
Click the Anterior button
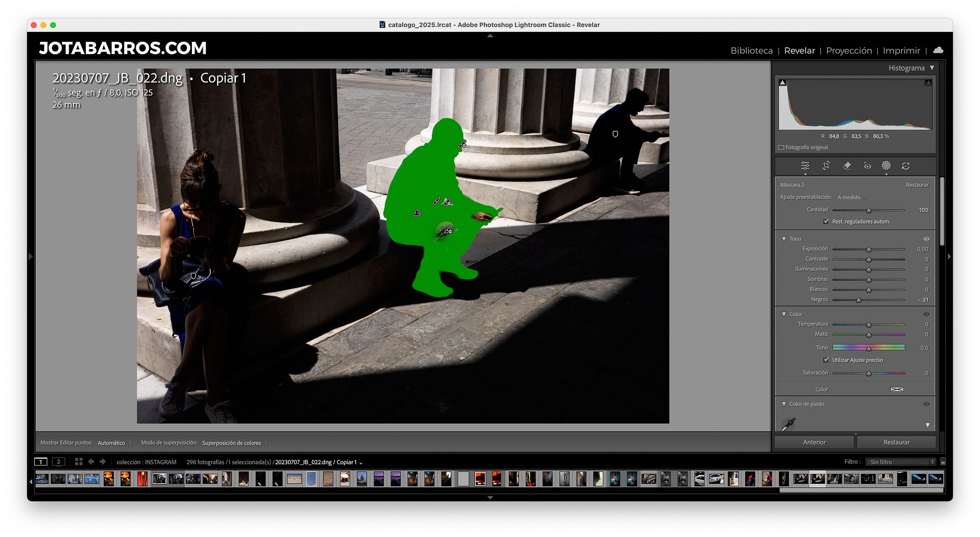click(814, 442)
